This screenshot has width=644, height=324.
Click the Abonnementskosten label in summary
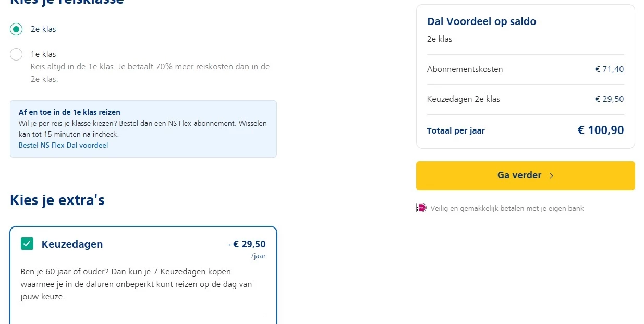(465, 69)
